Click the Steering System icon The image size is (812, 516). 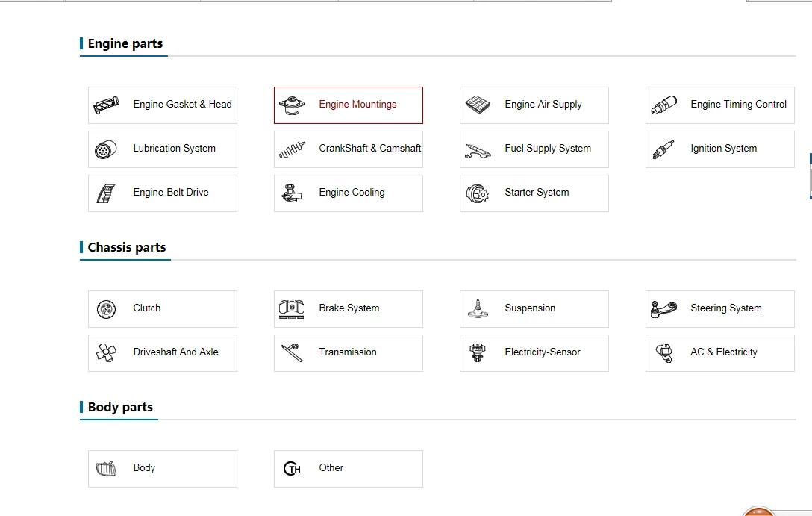tap(663, 308)
